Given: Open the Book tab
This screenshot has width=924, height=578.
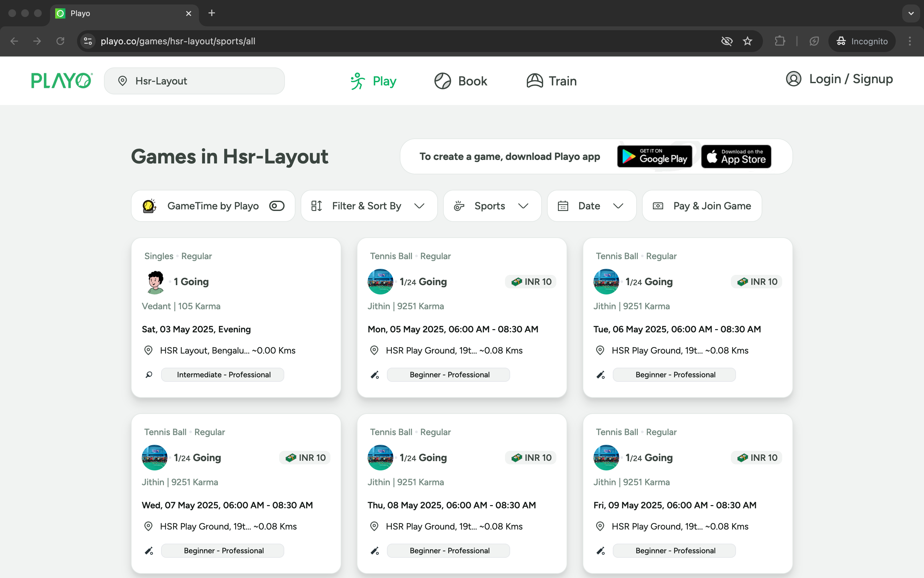Looking at the screenshot, I should (x=460, y=81).
